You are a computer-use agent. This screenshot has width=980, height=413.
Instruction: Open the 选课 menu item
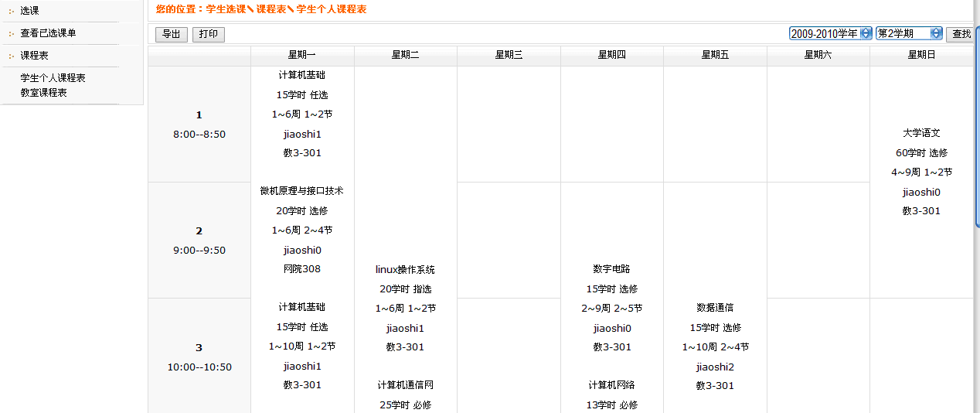(x=30, y=12)
